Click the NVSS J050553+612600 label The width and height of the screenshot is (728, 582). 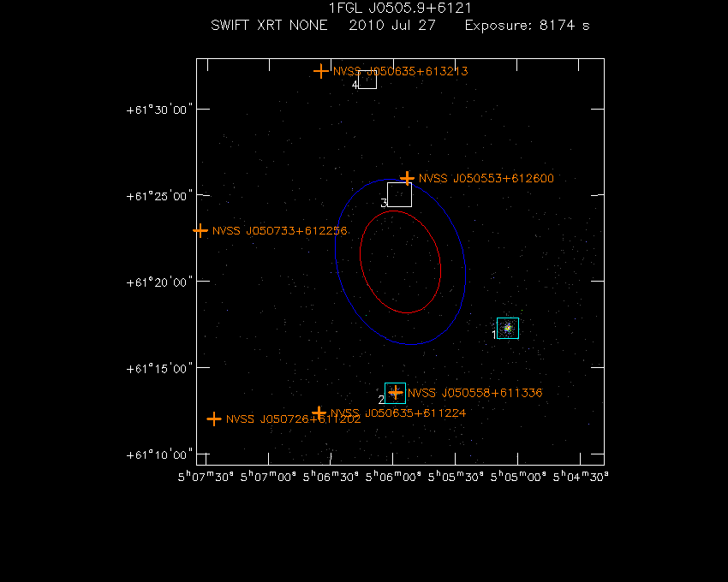(x=486, y=178)
